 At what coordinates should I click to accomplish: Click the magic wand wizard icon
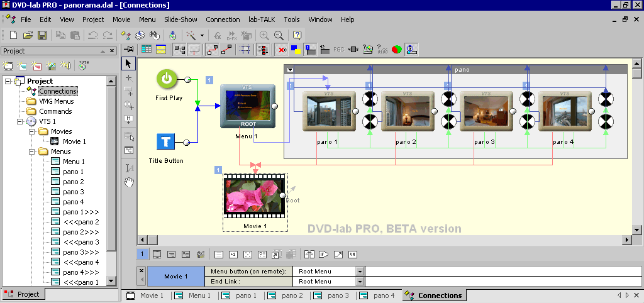[x=191, y=35]
